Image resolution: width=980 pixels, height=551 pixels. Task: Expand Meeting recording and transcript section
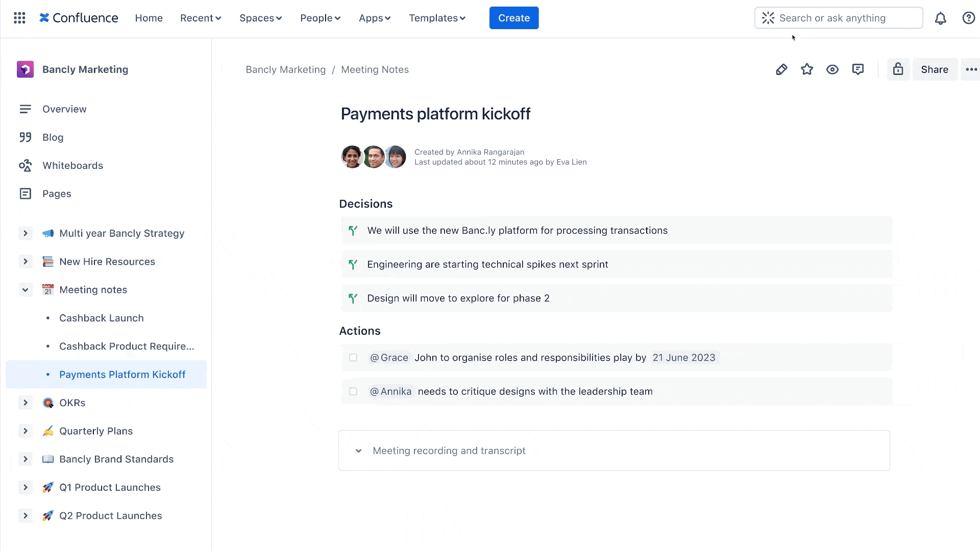tap(359, 451)
